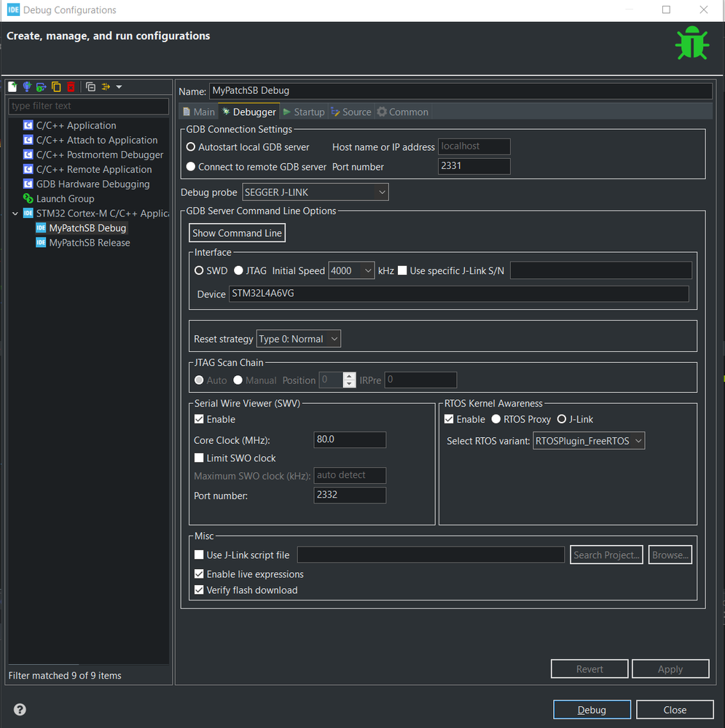Click the 'Filter matched 9 of 9 items' text
The image size is (725, 728).
(x=65, y=676)
